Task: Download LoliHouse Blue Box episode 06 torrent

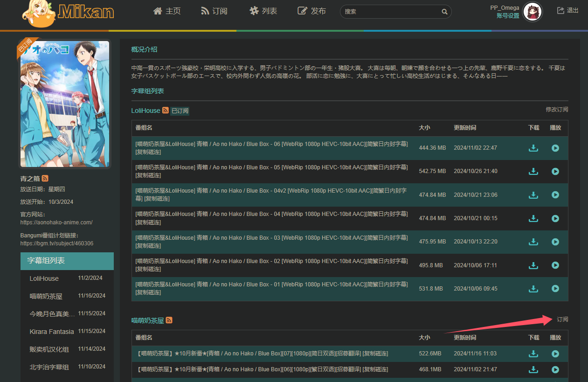Action: pos(533,148)
